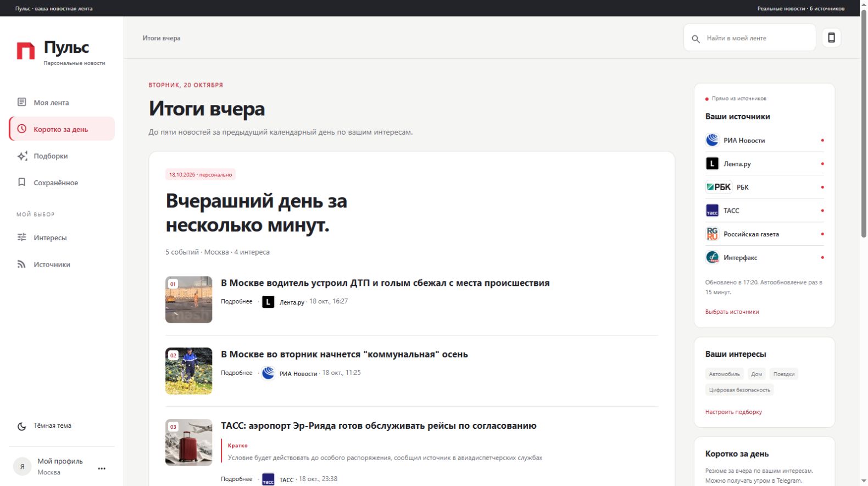
Task: Click the Я profile avatar
Action: [x=23, y=466]
